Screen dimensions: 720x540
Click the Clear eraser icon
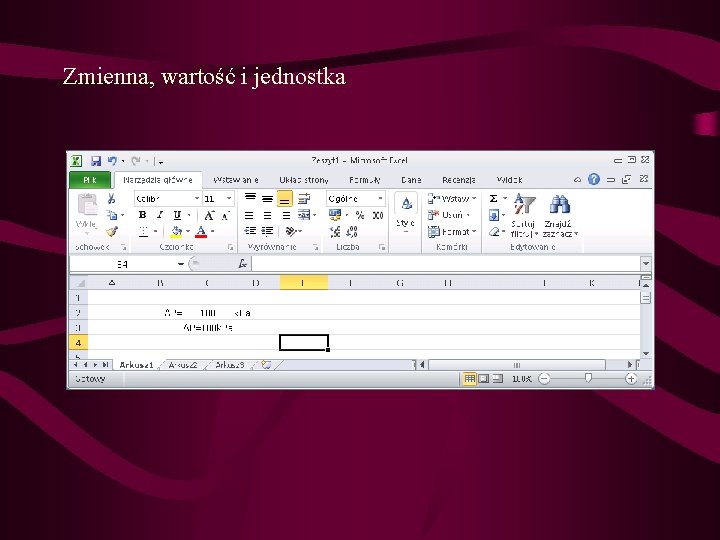pos(494,231)
